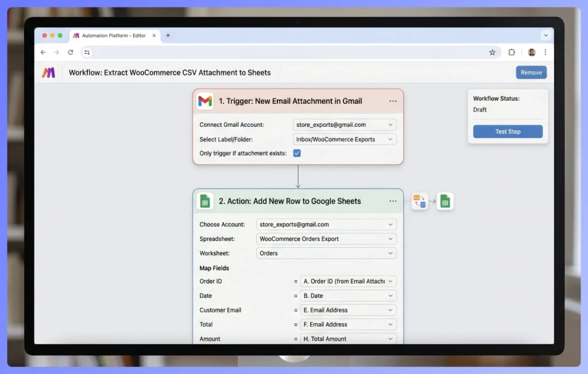Select the Google Sheets file icon right of the arrow
The height and width of the screenshot is (374, 588).
(446, 201)
